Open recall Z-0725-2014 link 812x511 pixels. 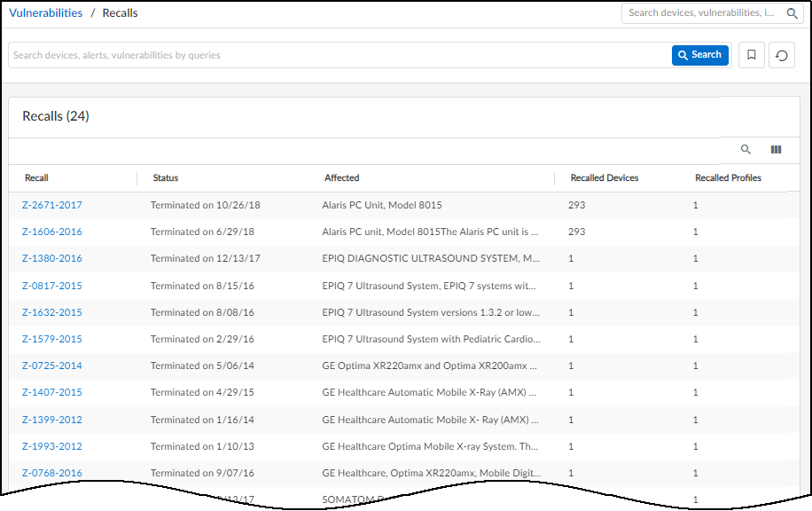(x=51, y=366)
